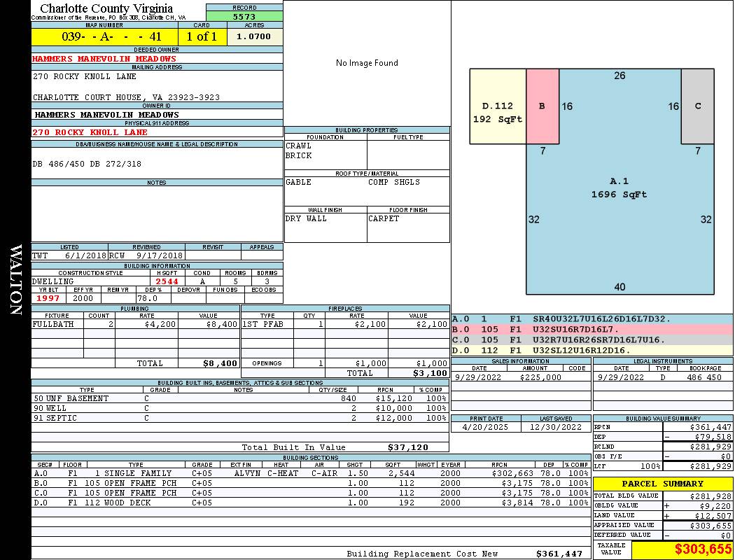
Task: Click the red physical 911 address text
Action: (90, 132)
